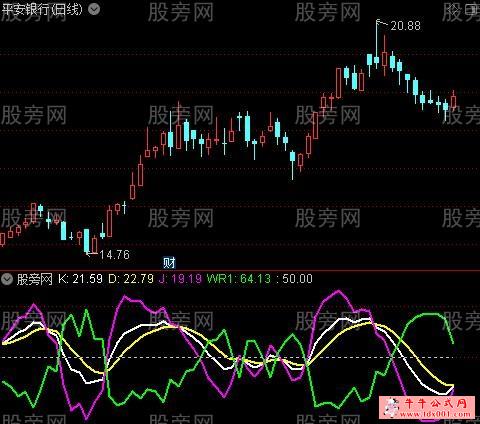The image size is (480, 424).
Task: Click the candlestick at the 14.76 low
Action: click(87, 241)
